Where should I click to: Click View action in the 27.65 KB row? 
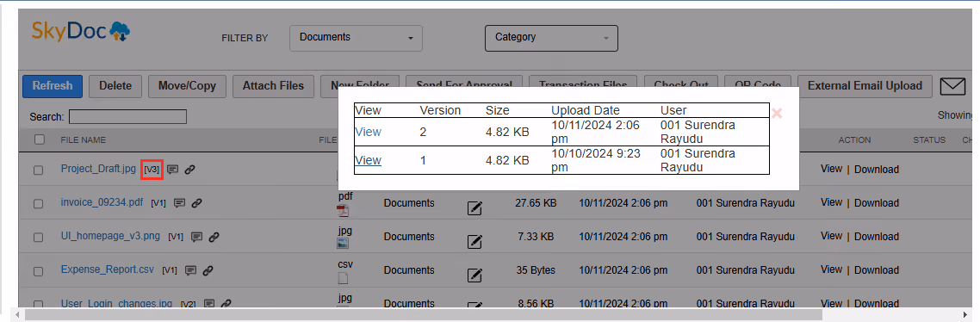(x=831, y=202)
